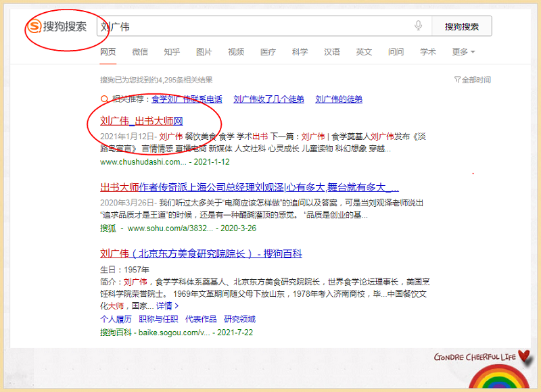The height and width of the screenshot is (392, 541).
Task: Open the 研究领域 sub-link
Action: (239, 319)
